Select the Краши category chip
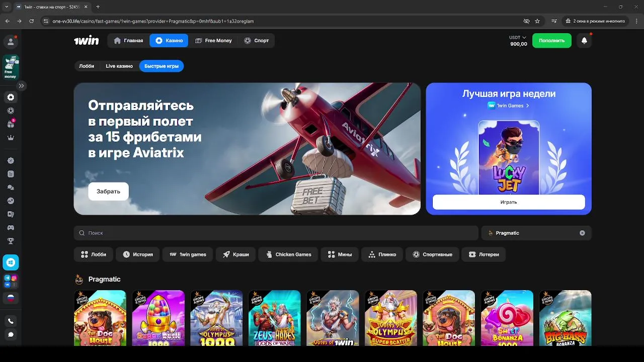 tap(236, 254)
